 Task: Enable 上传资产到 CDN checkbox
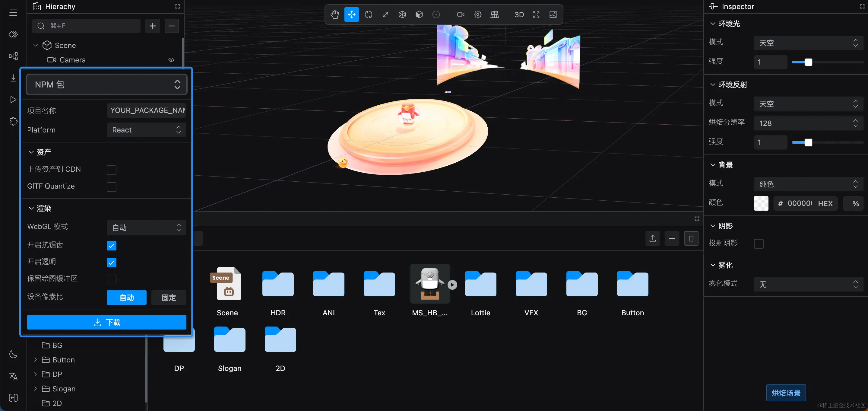click(112, 170)
